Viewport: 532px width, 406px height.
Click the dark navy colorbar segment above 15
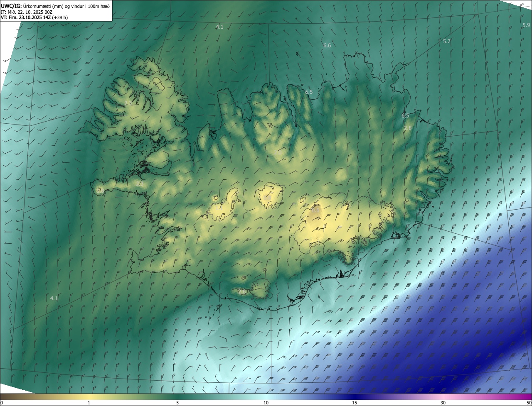355,396
